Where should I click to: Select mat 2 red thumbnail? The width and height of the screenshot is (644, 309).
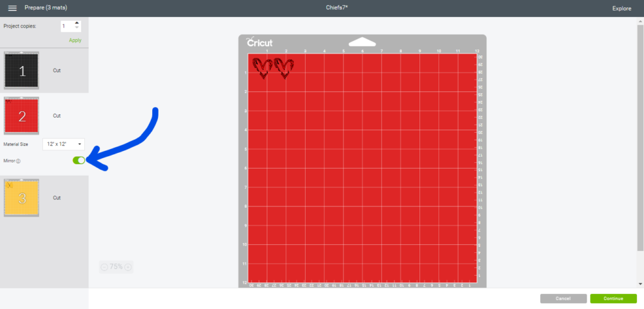[x=21, y=116]
